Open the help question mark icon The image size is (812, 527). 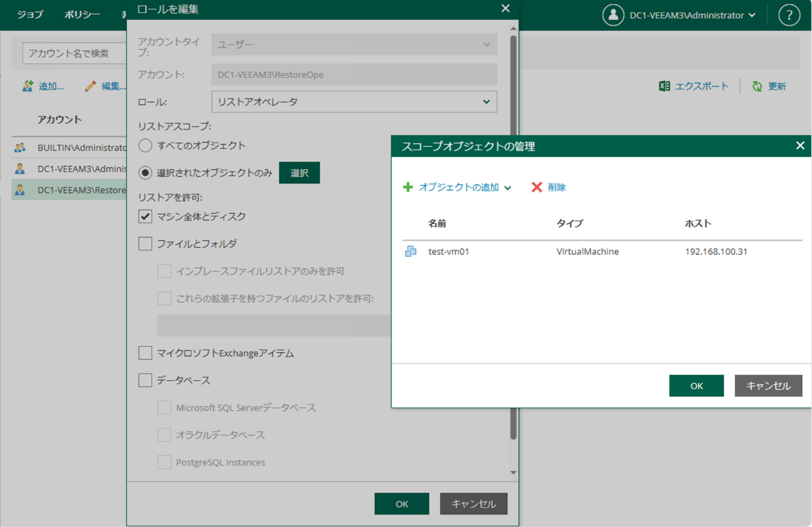tap(789, 15)
